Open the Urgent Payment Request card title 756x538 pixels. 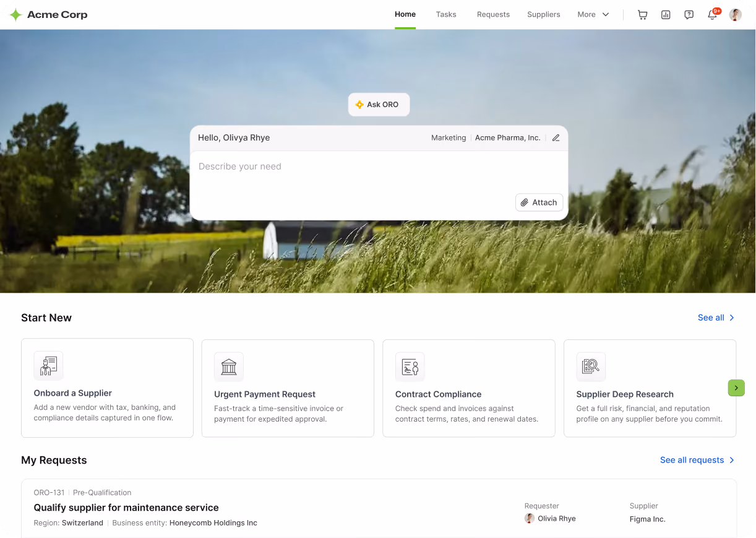[265, 394]
